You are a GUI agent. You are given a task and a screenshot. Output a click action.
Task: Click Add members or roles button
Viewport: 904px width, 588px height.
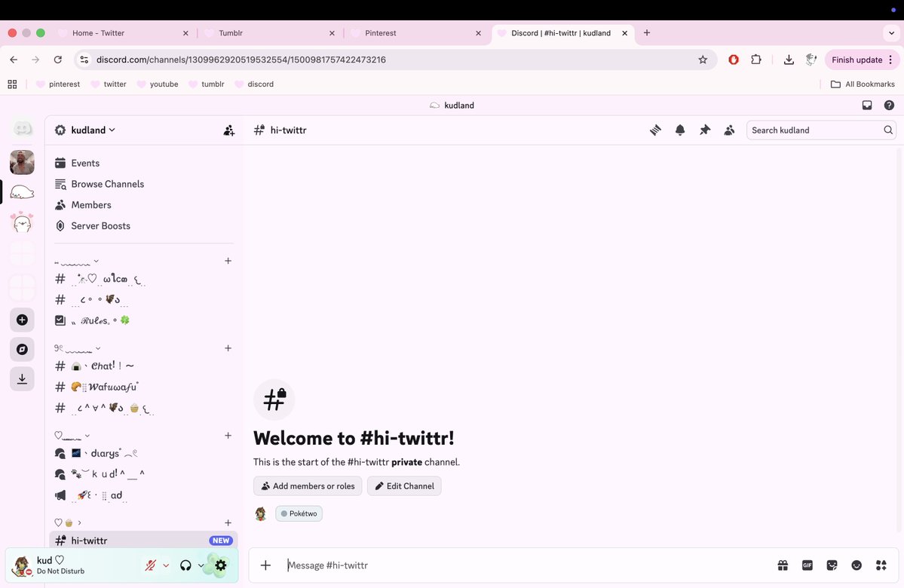[x=308, y=486]
